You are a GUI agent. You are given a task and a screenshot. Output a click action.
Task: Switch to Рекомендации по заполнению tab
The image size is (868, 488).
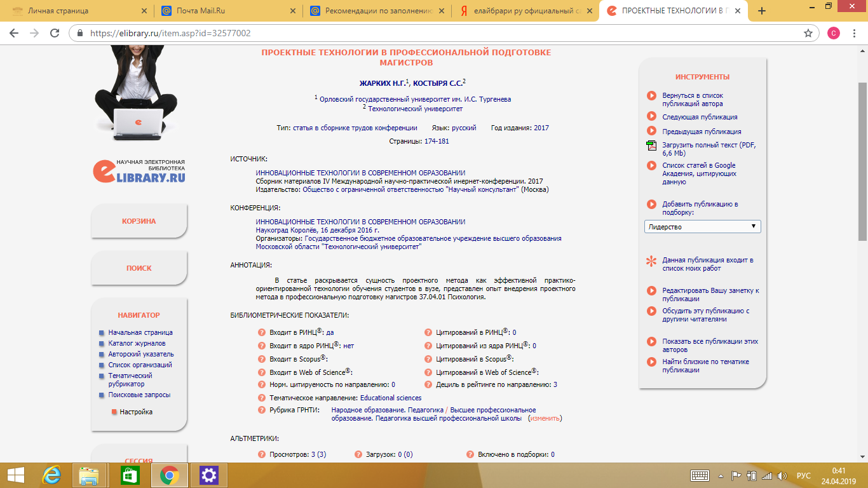(x=375, y=11)
